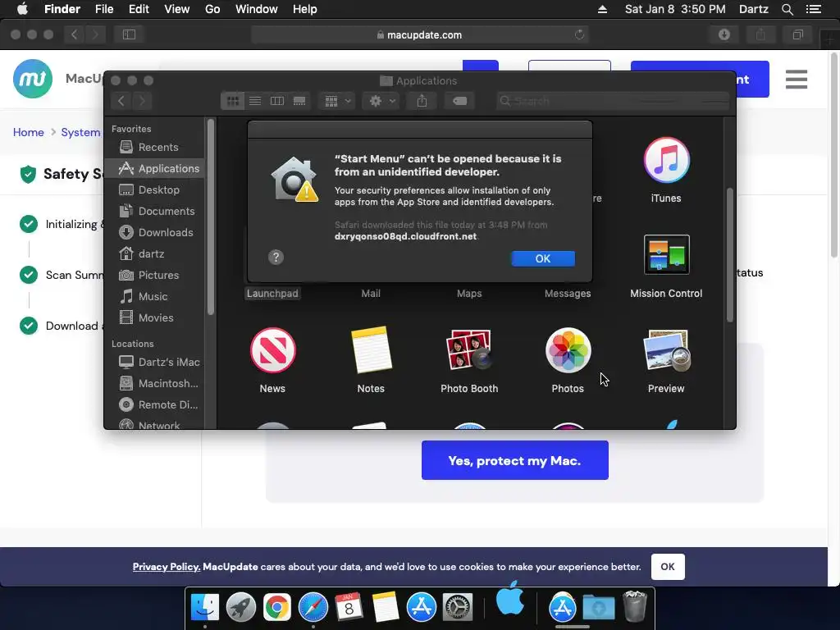Screen dimensions: 840x630
Task: Click Yes, protect my Mac button
Action: [x=515, y=460]
